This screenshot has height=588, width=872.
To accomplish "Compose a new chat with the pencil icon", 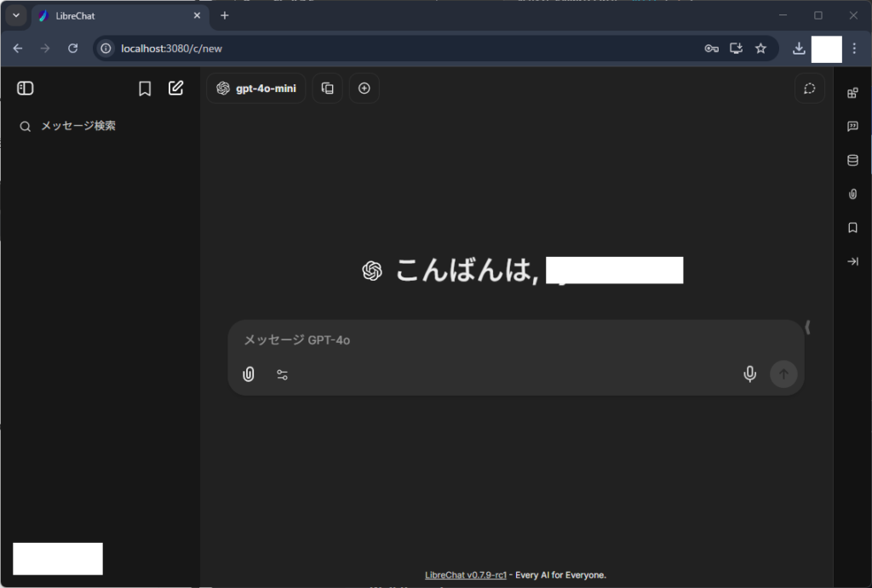I will point(176,88).
